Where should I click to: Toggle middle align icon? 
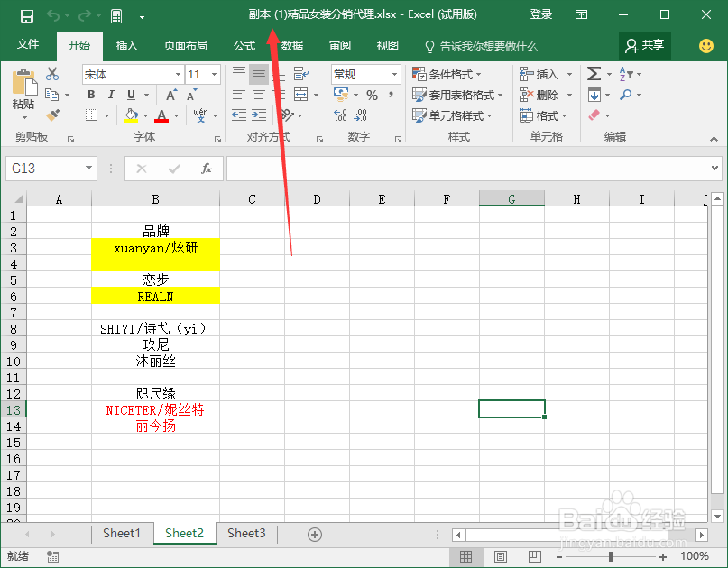pos(259,73)
